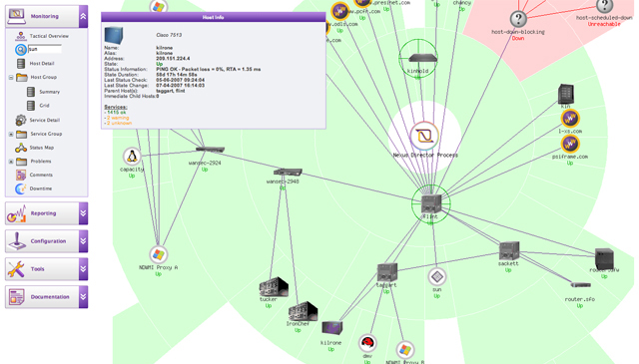Select the tucker server node
Image resolution: width=639 pixels, height=364 pixels.
[274, 287]
